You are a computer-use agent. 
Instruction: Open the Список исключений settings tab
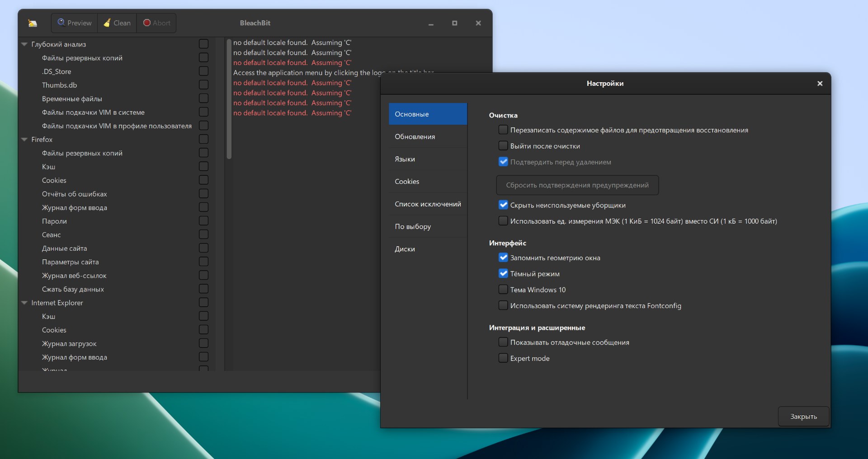click(x=428, y=204)
